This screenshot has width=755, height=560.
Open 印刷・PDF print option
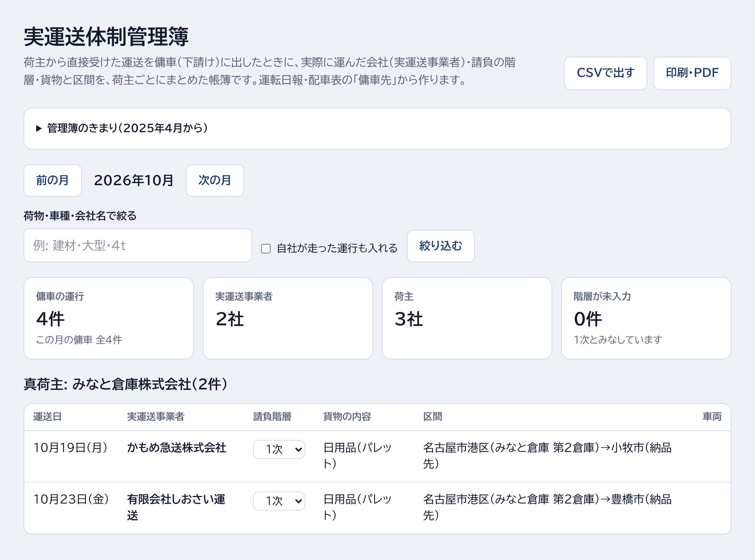[692, 73]
